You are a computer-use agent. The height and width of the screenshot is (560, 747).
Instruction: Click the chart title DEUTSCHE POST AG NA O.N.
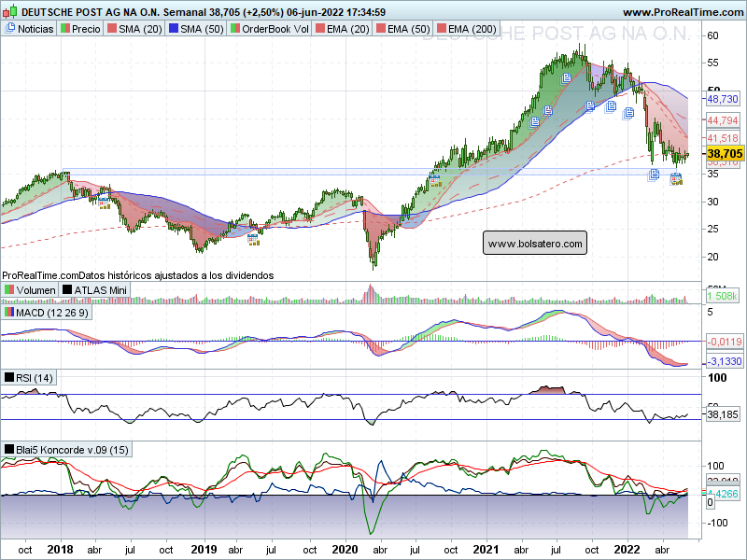coord(91,12)
